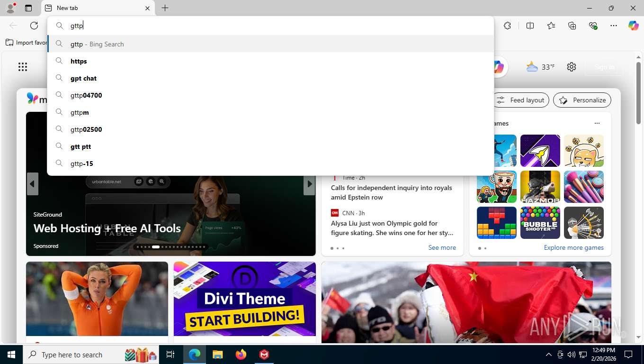Open the orange suit skater article image

[97, 299]
